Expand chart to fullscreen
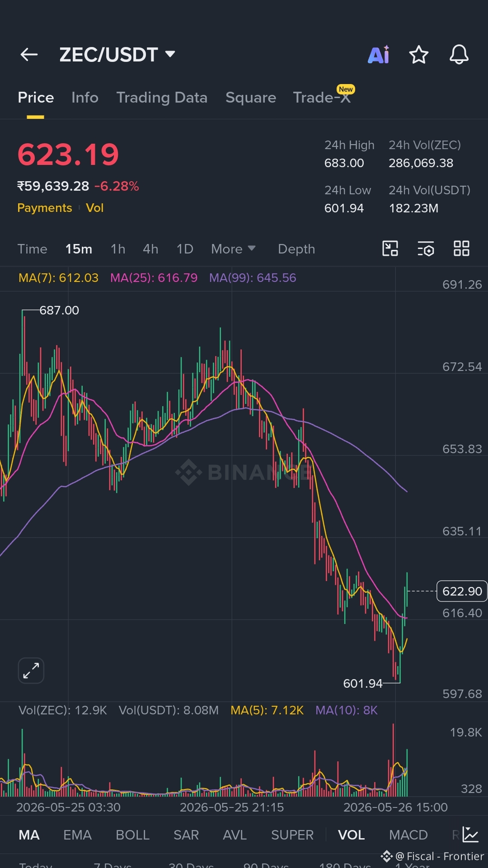The image size is (488, 868). pyautogui.click(x=31, y=671)
